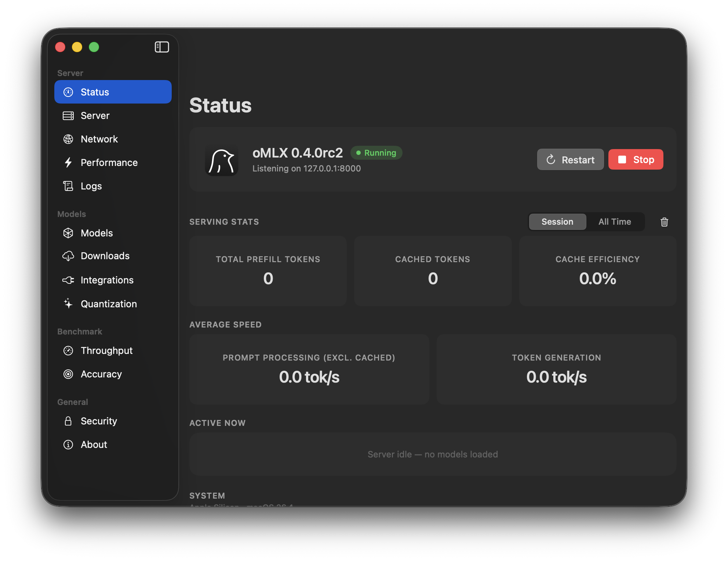Click the Cache Efficiency 0.0% card
Viewport: 728px width, 561px height.
click(x=598, y=271)
